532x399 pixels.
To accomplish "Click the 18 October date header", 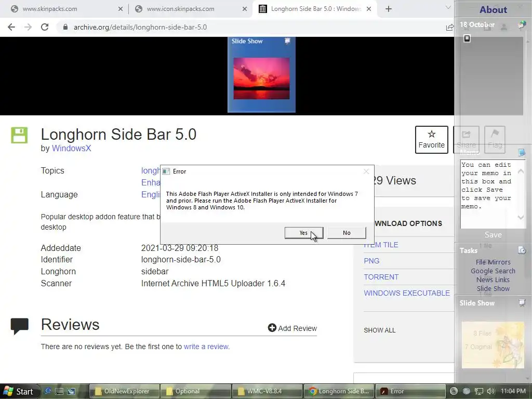I will tap(477, 24).
